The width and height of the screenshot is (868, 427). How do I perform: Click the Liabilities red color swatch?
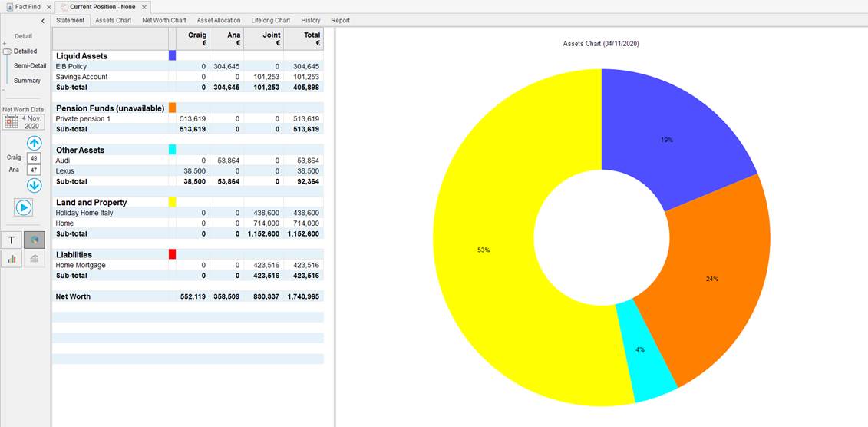172,254
